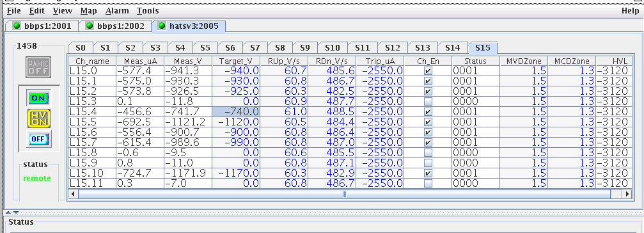Image resolution: width=644 pixels, height=233 pixels.
Task: Click green status LED on bbps1:2001 tab
Action: 17,26
